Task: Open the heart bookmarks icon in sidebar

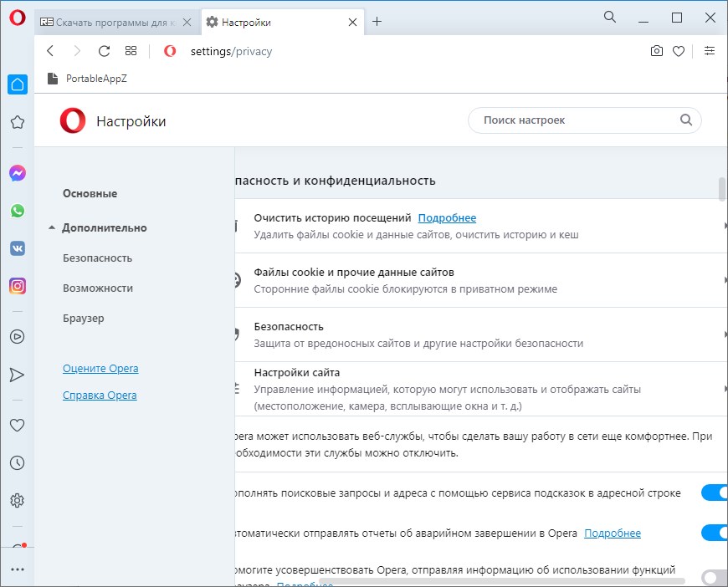Action: pyautogui.click(x=18, y=425)
